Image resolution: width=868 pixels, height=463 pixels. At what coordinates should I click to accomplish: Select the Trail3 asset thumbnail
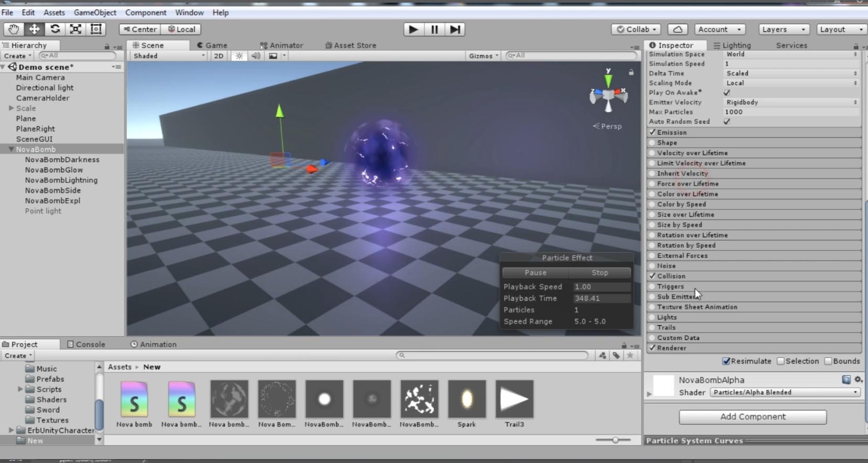click(x=514, y=399)
